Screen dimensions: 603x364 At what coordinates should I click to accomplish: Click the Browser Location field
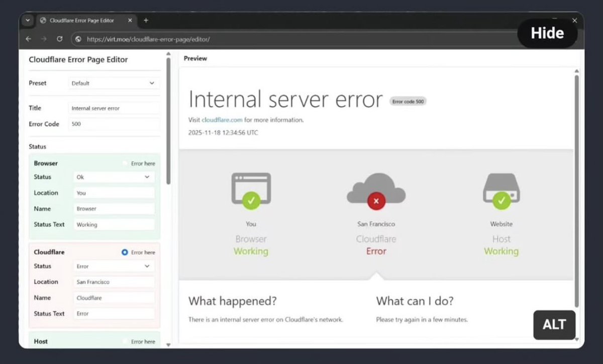[x=114, y=193]
